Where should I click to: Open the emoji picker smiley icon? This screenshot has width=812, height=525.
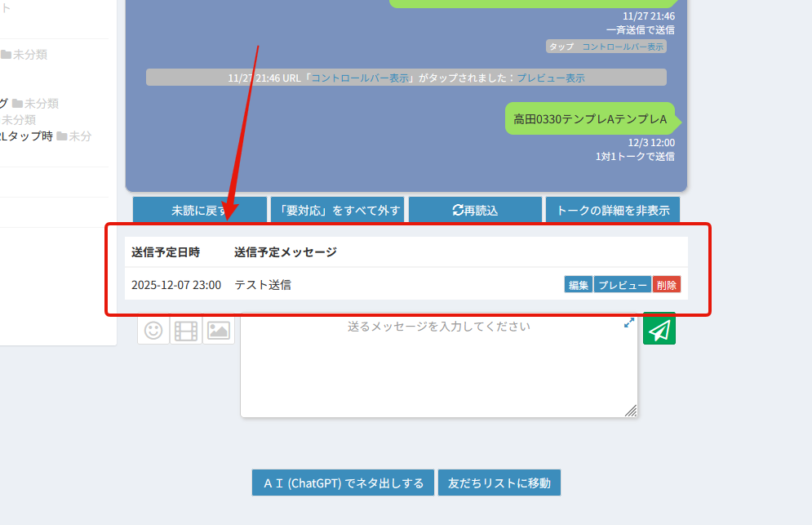pyautogui.click(x=153, y=330)
